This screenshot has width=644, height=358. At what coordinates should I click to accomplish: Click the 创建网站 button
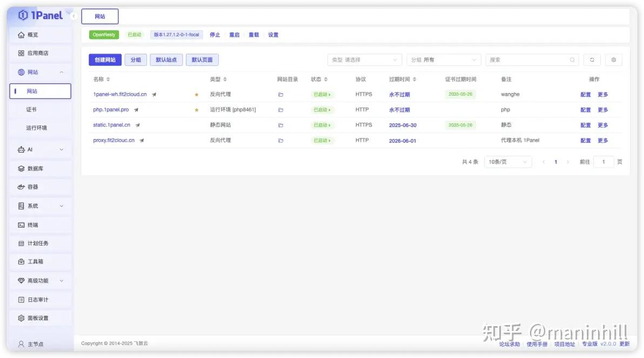coord(105,60)
